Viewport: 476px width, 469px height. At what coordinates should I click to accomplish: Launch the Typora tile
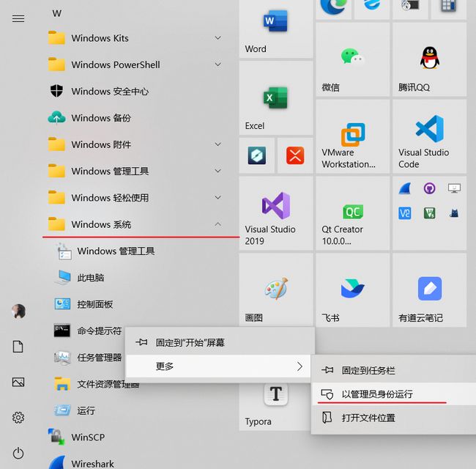point(275,407)
